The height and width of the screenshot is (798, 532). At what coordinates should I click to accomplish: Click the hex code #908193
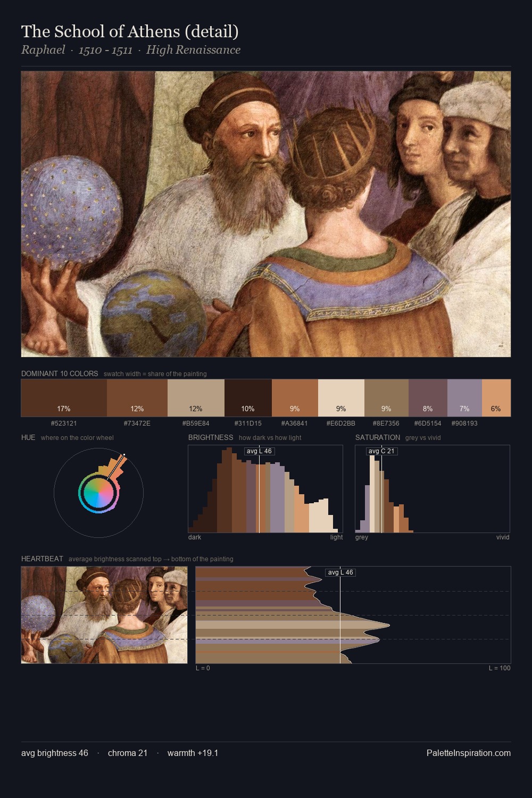tap(464, 423)
